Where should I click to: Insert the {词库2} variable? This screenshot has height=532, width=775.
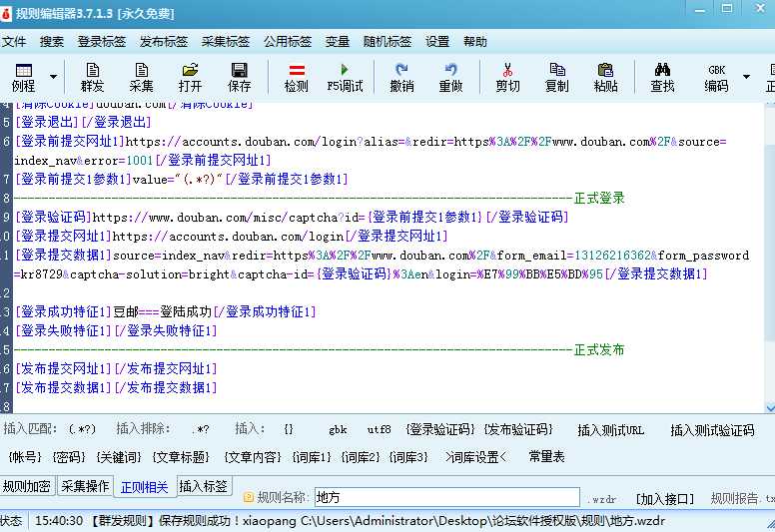coord(361,457)
